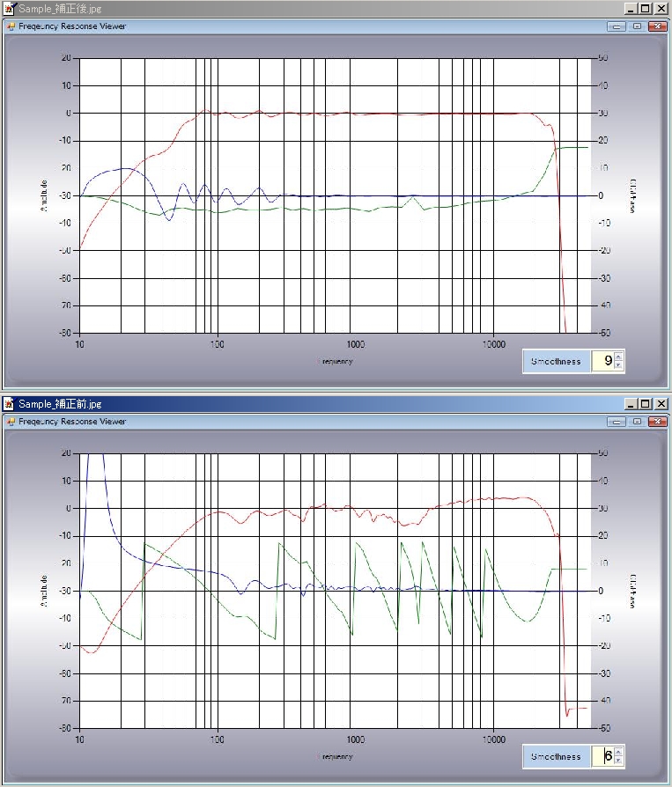Maximize the Sample_補正後.jpg window
The height and width of the screenshot is (787, 672).
pyautogui.click(x=646, y=8)
